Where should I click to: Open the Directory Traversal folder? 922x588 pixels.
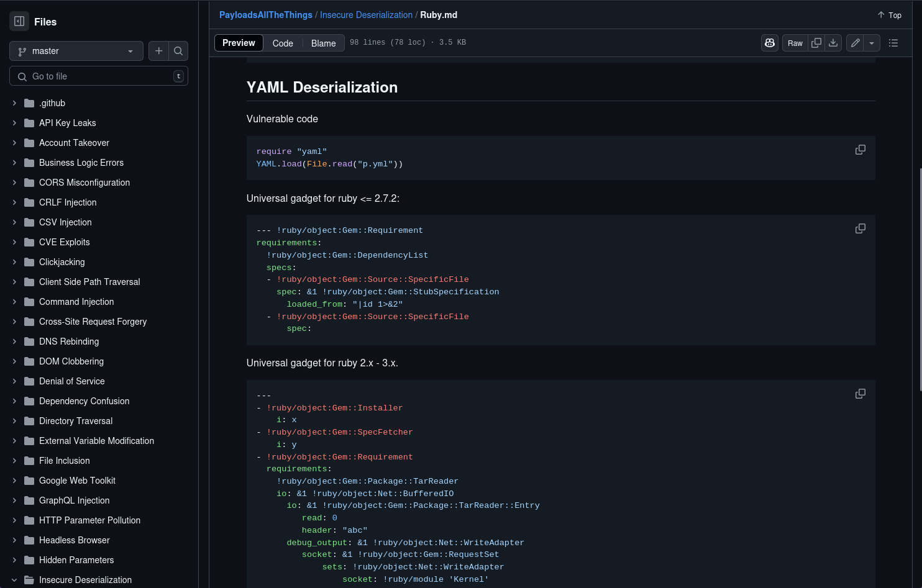pyautogui.click(x=76, y=421)
